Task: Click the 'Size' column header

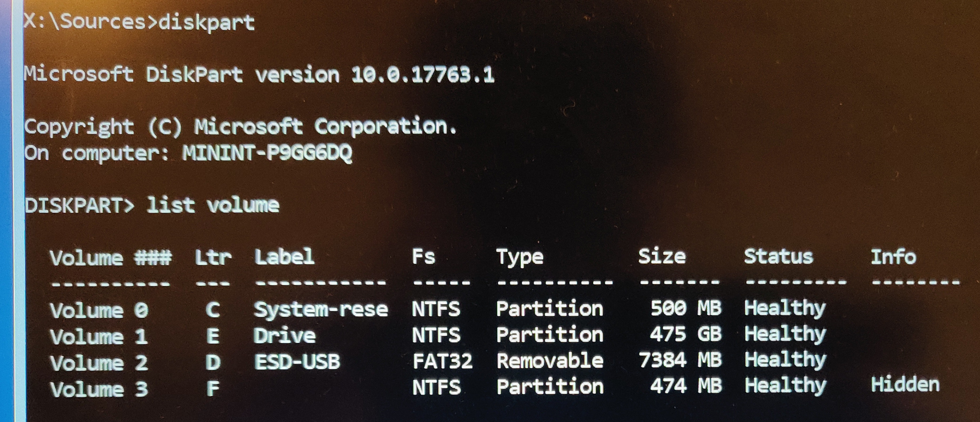Action: [x=662, y=256]
